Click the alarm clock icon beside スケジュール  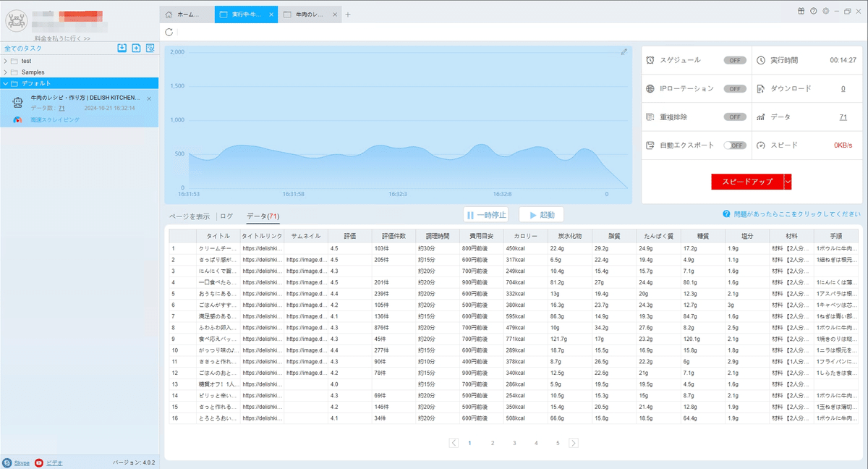pyautogui.click(x=650, y=60)
